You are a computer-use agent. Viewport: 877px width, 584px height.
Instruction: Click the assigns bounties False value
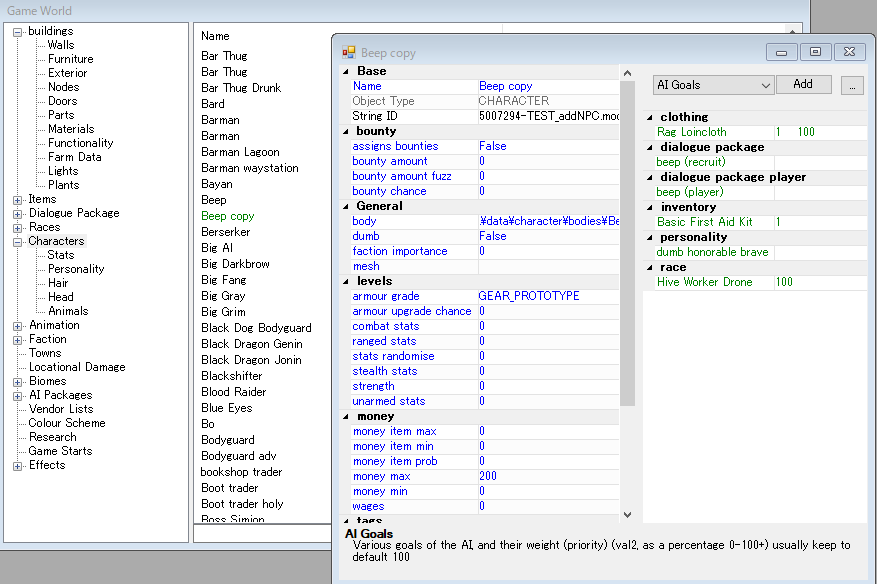tap(548, 146)
